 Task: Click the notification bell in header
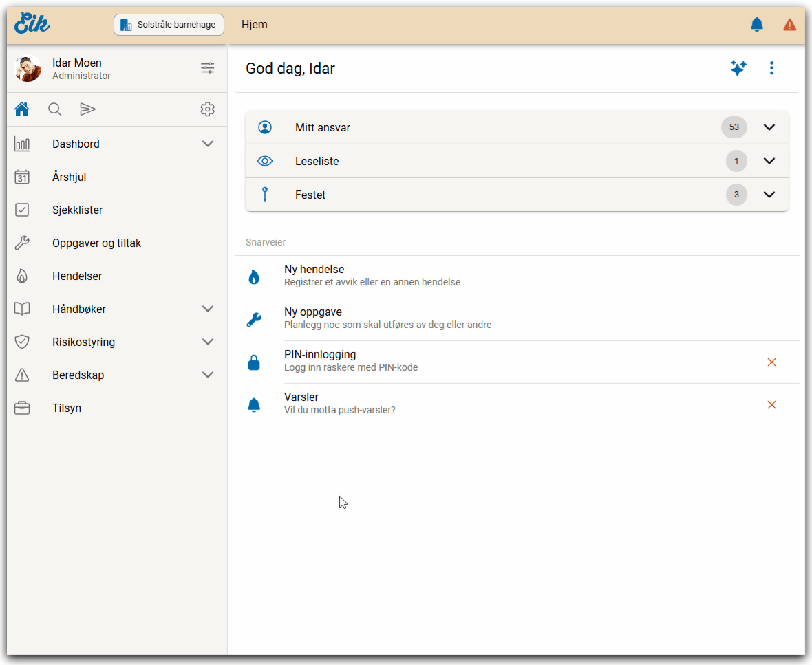757,25
